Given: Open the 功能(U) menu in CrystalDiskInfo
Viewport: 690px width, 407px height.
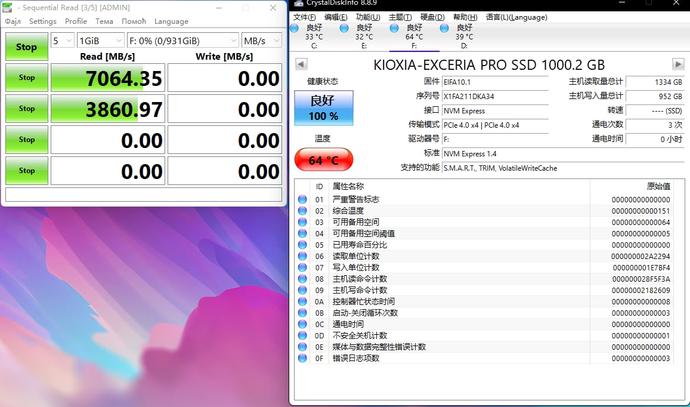Looking at the screenshot, I should [x=368, y=17].
